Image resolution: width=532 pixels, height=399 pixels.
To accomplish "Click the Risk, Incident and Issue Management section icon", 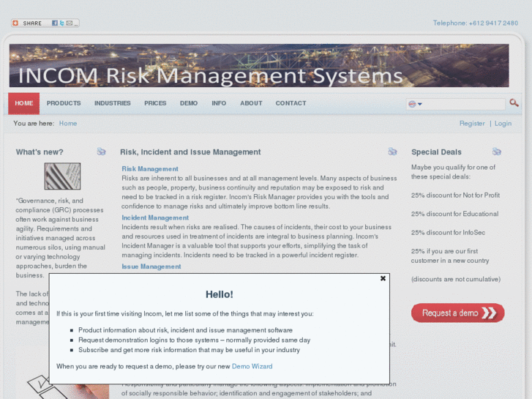I will tap(392, 152).
